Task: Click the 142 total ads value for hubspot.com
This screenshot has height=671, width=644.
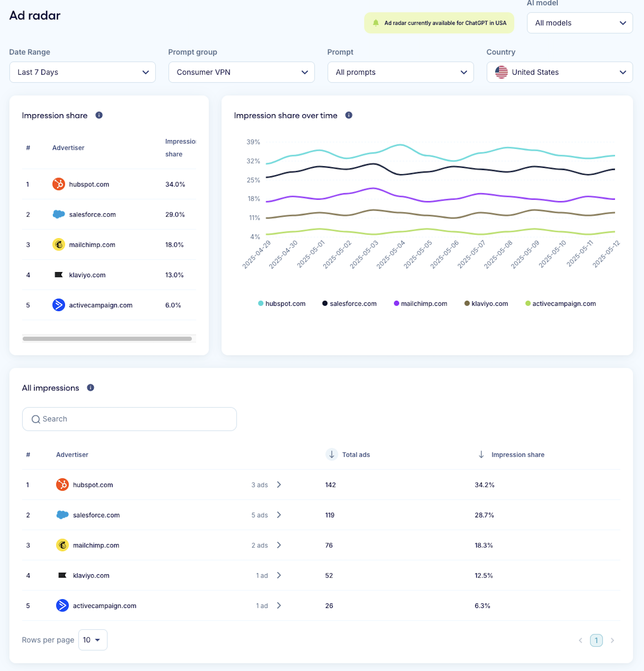Action: [x=330, y=485]
